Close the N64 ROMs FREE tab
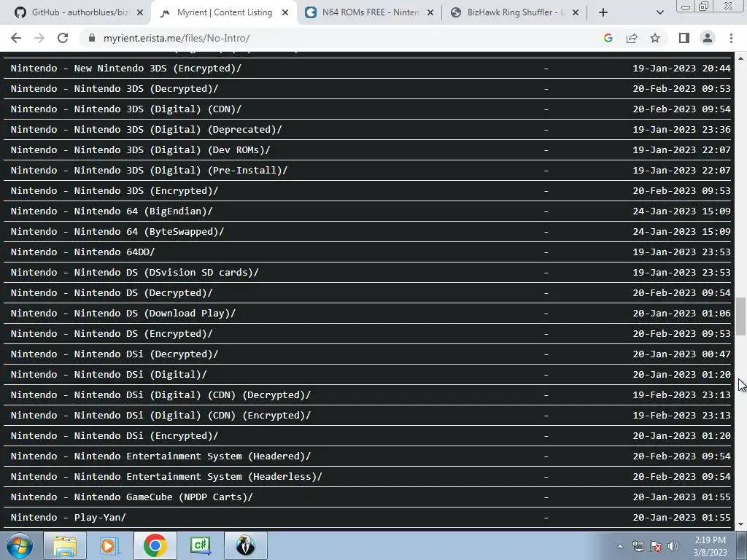The image size is (747, 560). [430, 13]
